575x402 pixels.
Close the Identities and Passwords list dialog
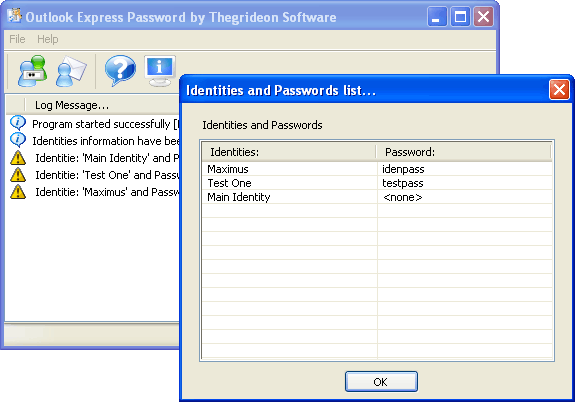[x=559, y=89]
